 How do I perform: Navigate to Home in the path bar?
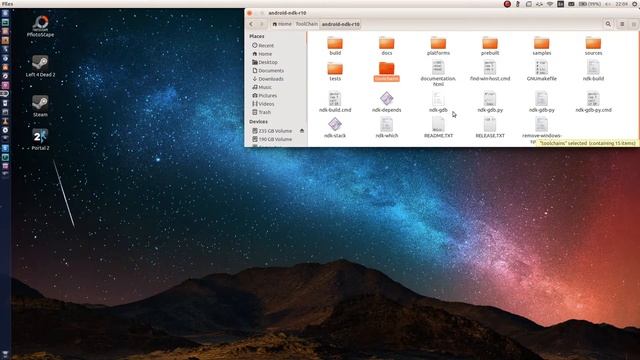click(x=282, y=24)
